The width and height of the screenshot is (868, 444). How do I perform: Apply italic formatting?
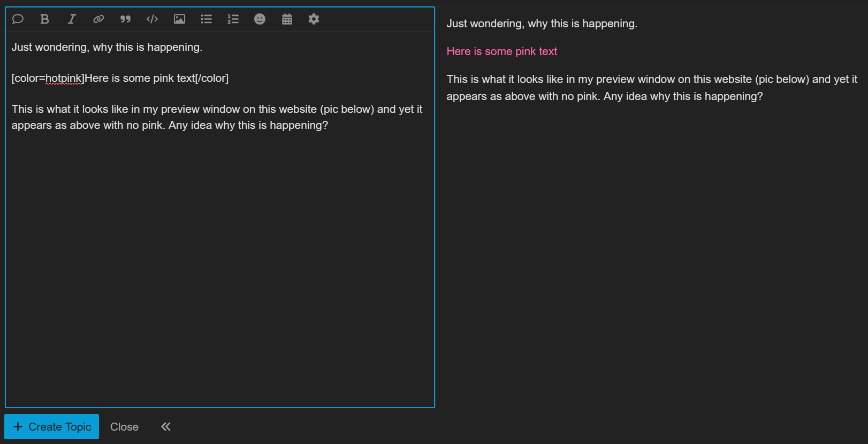pos(71,19)
